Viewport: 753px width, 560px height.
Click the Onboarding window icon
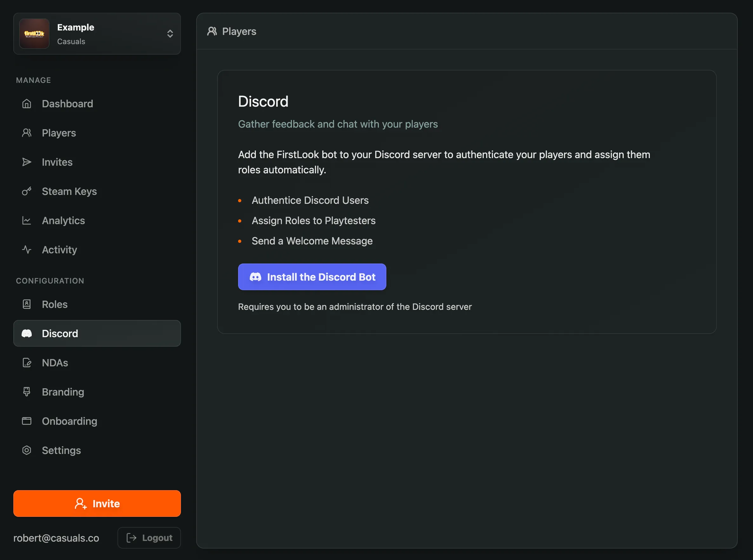(26, 421)
